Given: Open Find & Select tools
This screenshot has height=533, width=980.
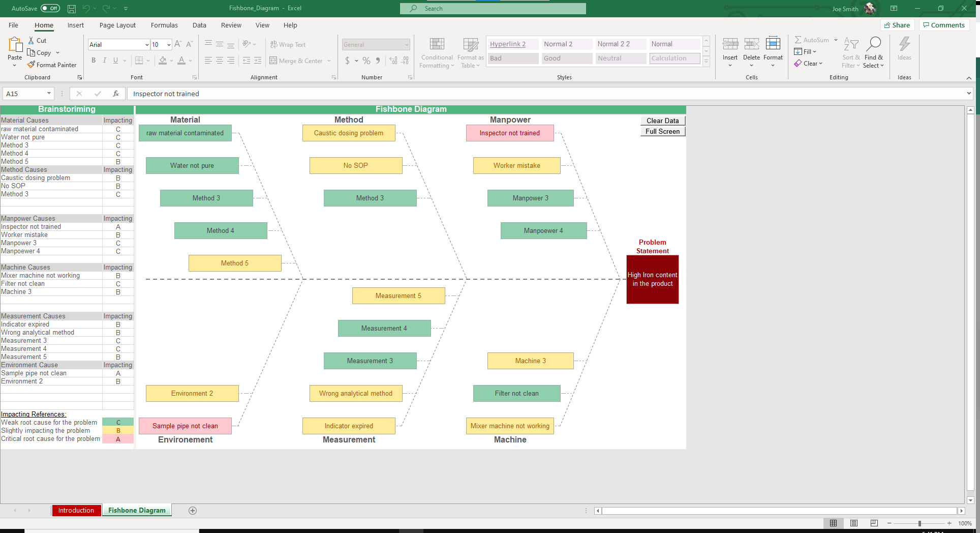Looking at the screenshot, I should coord(874,53).
